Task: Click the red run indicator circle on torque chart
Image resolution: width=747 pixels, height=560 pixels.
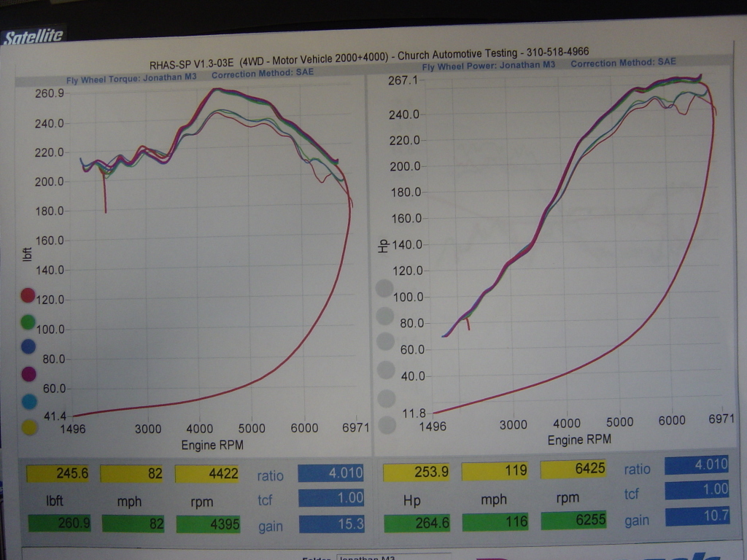Action: (x=28, y=295)
